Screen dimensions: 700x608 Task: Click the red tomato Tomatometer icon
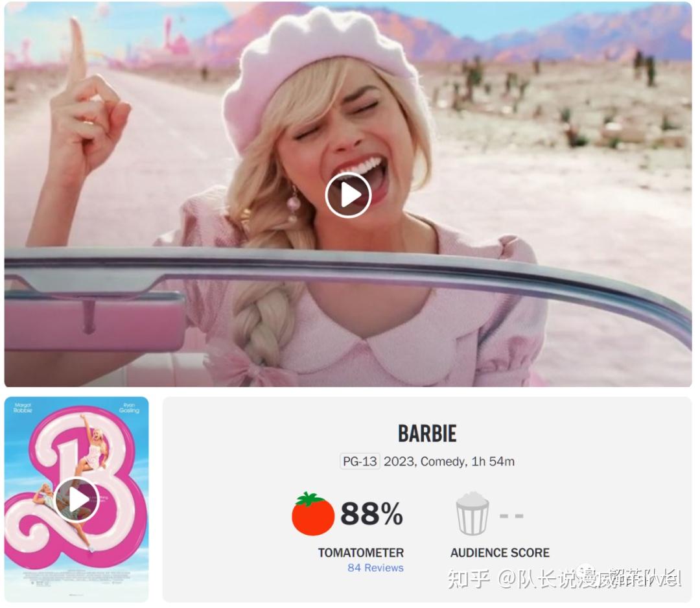point(313,514)
